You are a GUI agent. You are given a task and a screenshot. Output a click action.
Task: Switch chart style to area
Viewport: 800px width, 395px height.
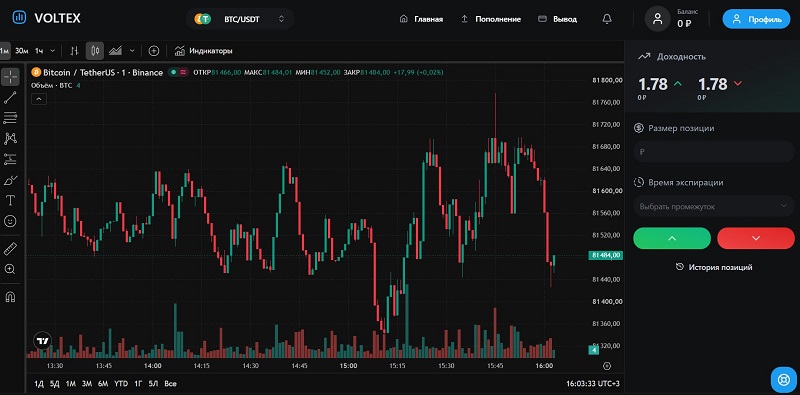115,51
